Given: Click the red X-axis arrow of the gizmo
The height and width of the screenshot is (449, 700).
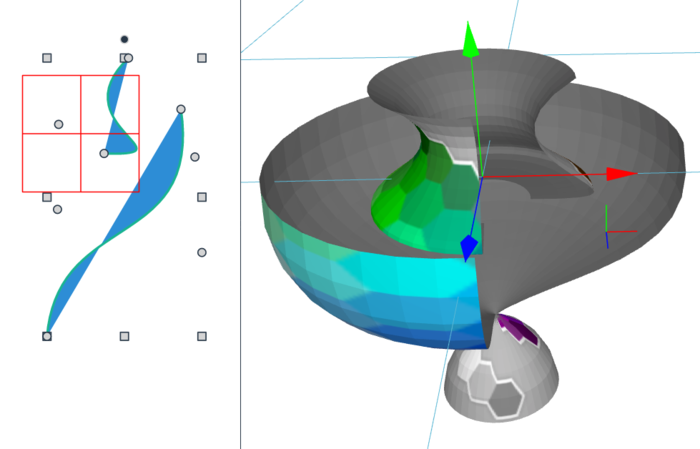Looking at the screenshot, I should pos(621,174).
